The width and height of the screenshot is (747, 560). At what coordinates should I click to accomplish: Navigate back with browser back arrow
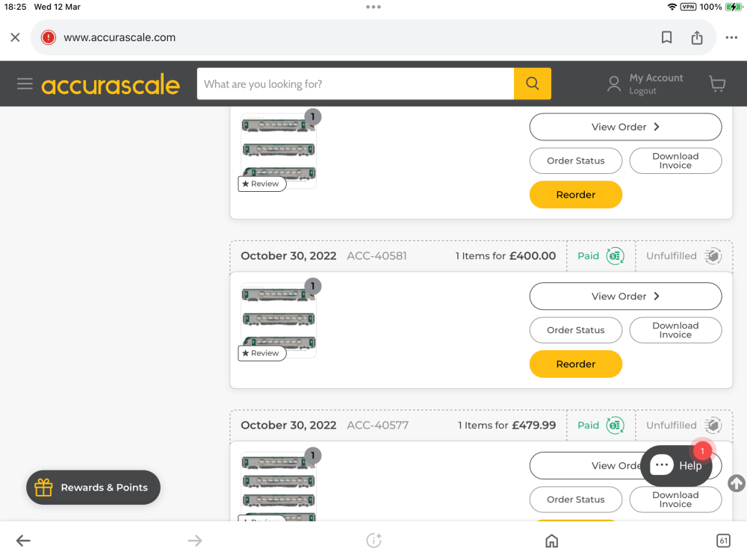tap(24, 541)
